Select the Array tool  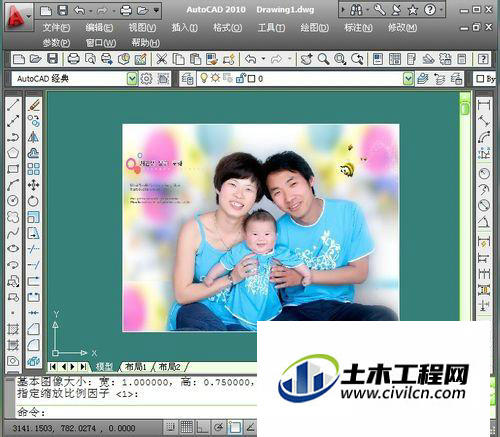coord(34,169)
